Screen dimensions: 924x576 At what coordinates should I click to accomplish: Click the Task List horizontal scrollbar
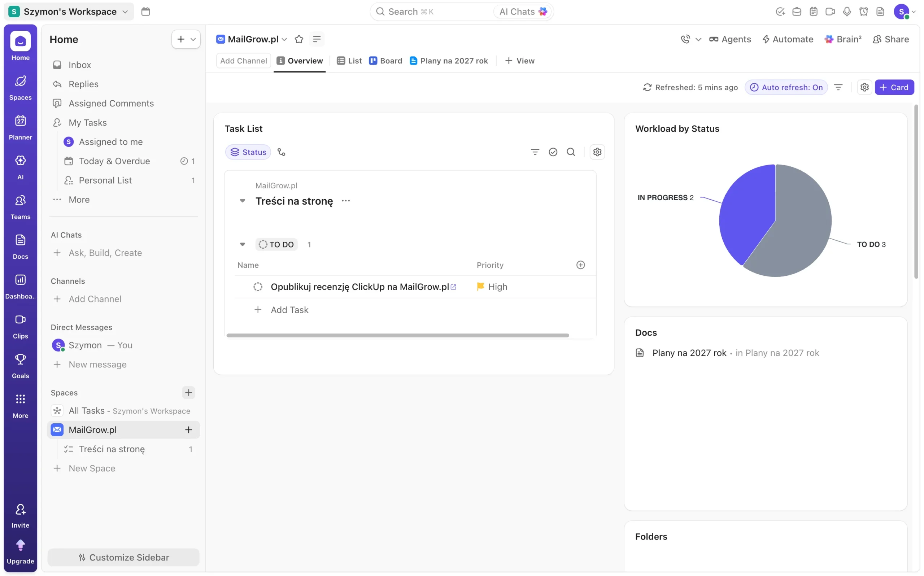398,335
